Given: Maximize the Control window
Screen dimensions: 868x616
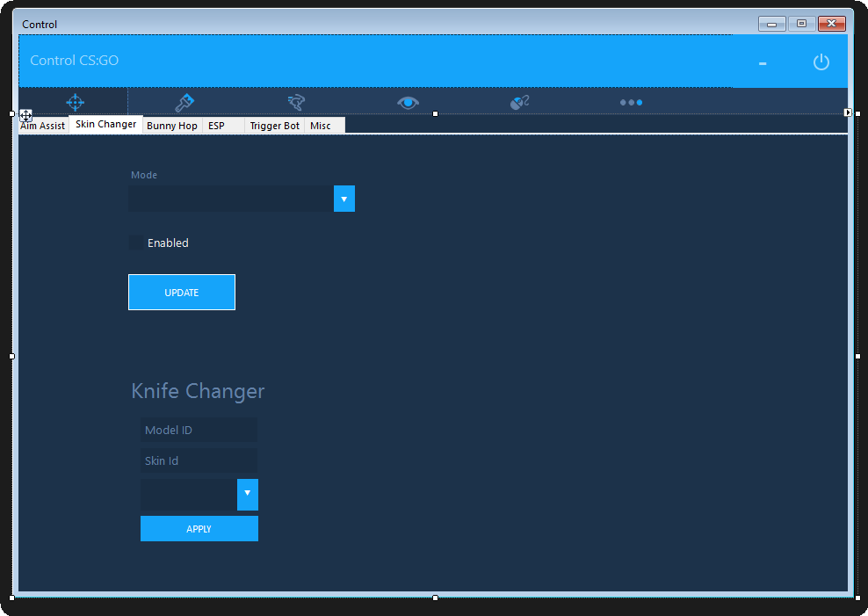Looking at the screenshot, I should 801,23.
